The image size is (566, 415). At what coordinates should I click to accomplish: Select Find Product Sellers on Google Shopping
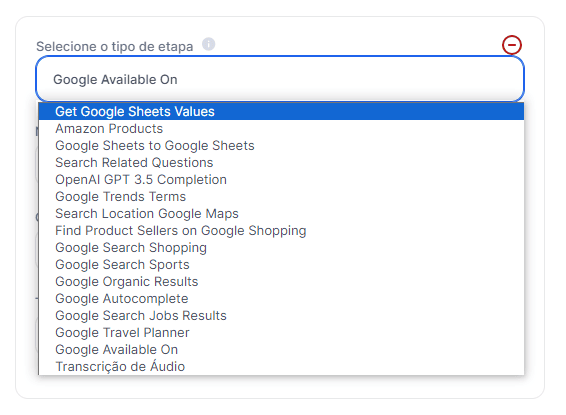tap(281, 230)
